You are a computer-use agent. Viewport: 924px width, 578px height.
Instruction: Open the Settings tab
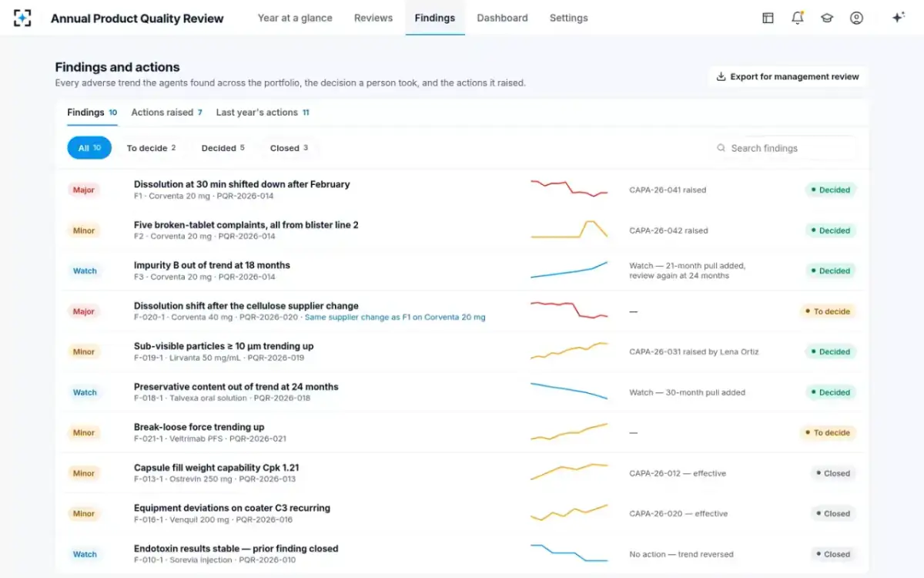(569, 18)
